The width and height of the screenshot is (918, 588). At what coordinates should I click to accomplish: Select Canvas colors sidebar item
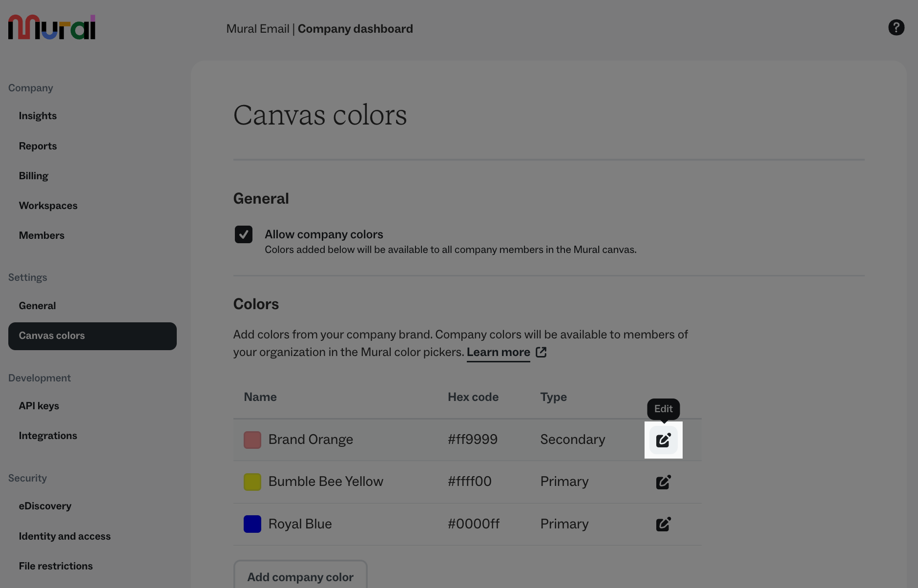pos(92,336)
